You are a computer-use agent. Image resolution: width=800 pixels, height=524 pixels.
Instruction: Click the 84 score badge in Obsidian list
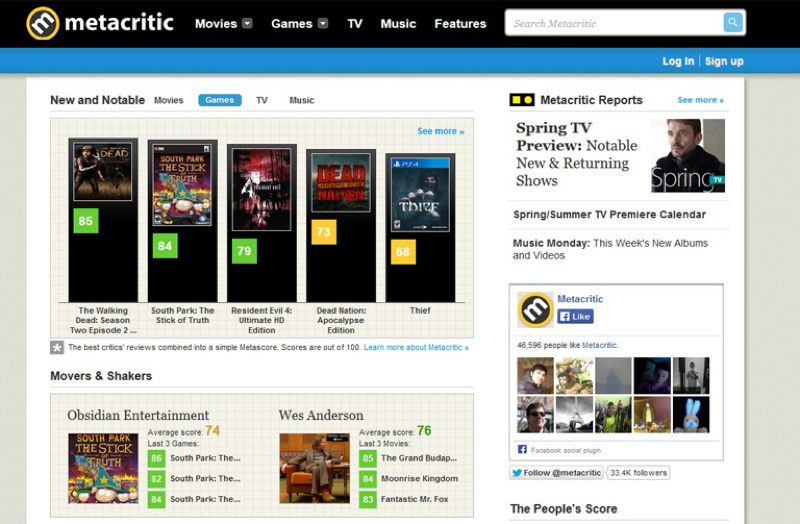tap(156, 499)
